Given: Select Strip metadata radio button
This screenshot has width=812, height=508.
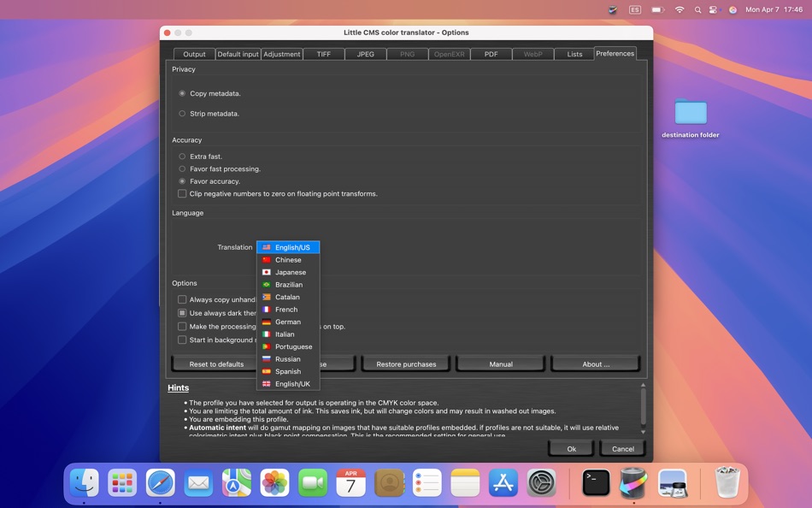Looking at the screenshot, I should 182,114.
